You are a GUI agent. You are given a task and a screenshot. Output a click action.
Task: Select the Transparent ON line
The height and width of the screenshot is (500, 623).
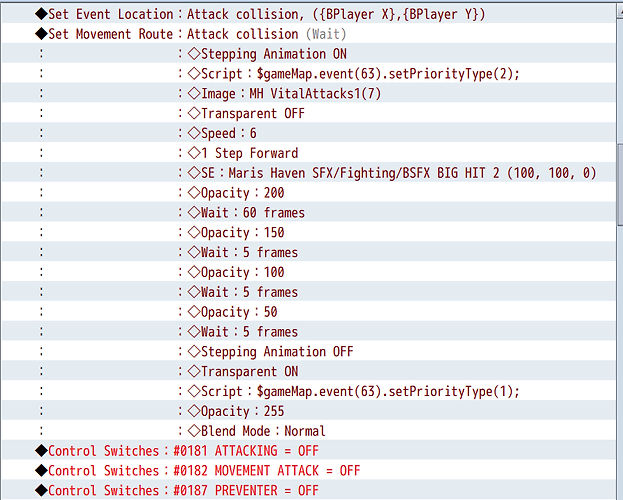[308, 372]
